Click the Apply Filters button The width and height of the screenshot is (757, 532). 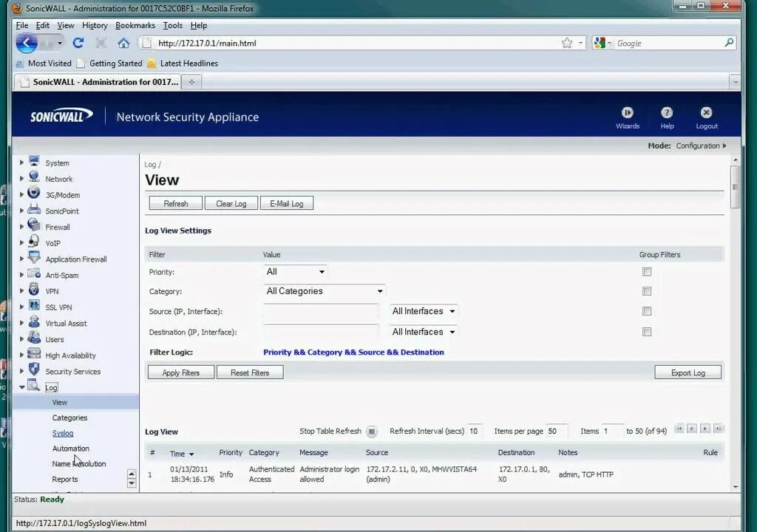[181, 372]
